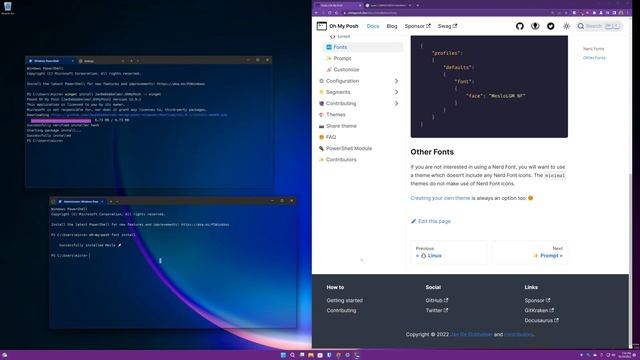Click the contributors link in footer copyright
640x360 pixels.
[x=519, y=334]
